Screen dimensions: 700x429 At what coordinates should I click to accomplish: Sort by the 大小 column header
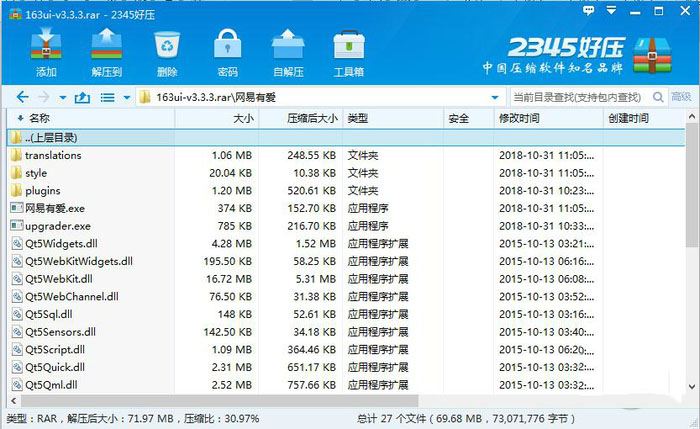pos(217,118)
